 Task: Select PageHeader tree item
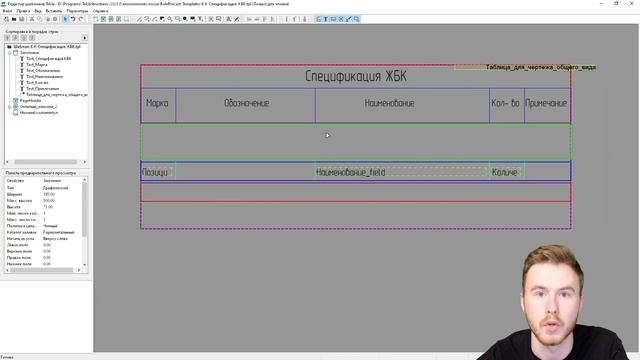point(31,100)
